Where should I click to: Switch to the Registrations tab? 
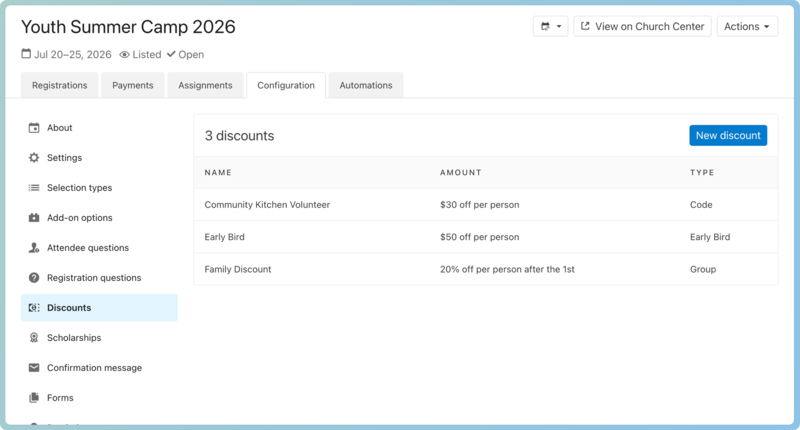59,86
